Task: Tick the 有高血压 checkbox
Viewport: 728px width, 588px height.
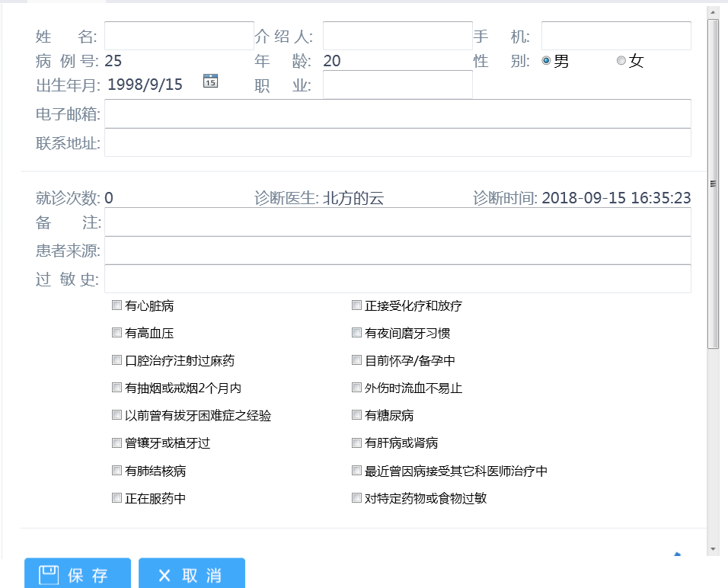Action: [117, 333]
